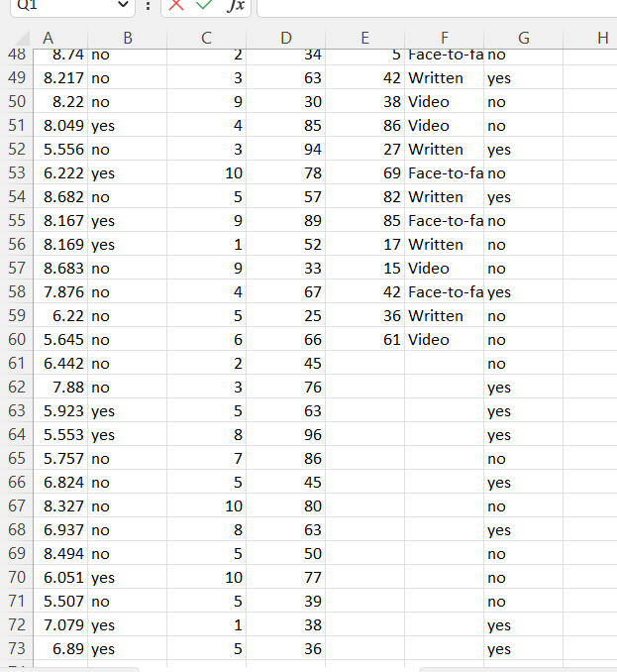Click cell containing 7.079

[x=60, y=624]
